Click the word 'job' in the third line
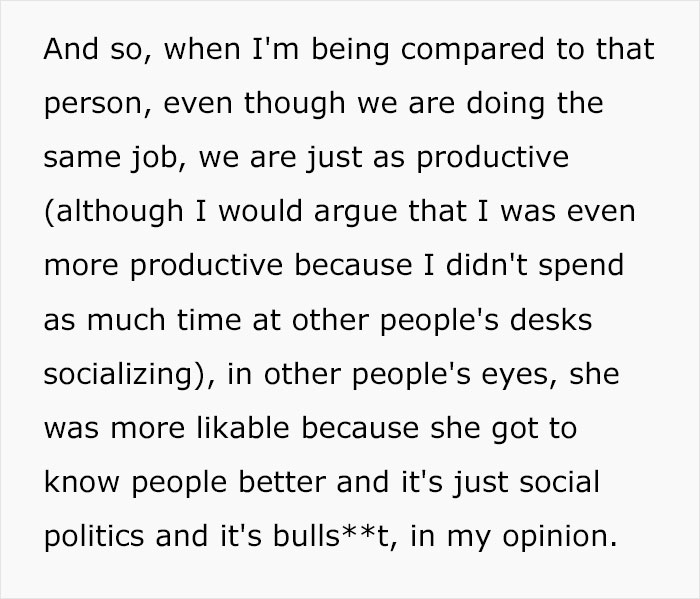Screen dimensions: 700x599 coord(154,159)
